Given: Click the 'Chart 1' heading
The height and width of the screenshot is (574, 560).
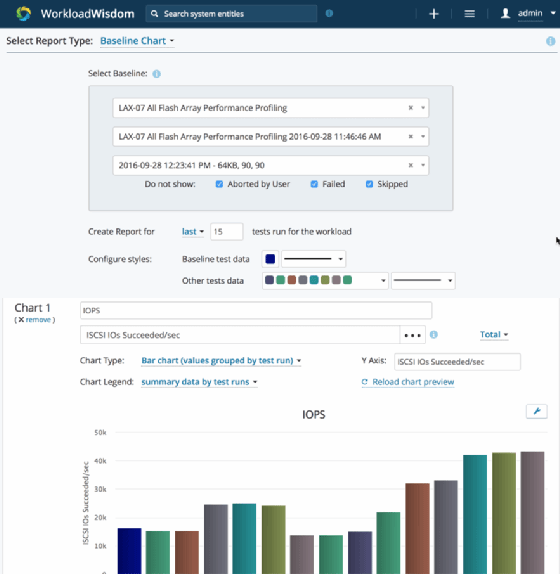Looking at the screenshot, I should (32, 308).
